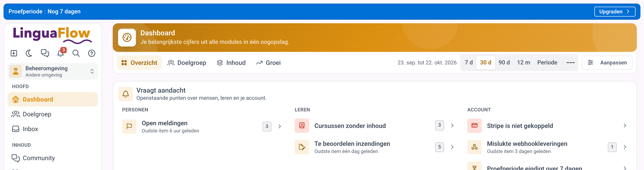Click Te beoordelen inzendingen file icon
644x170 pixels.
tap(302, 147)
